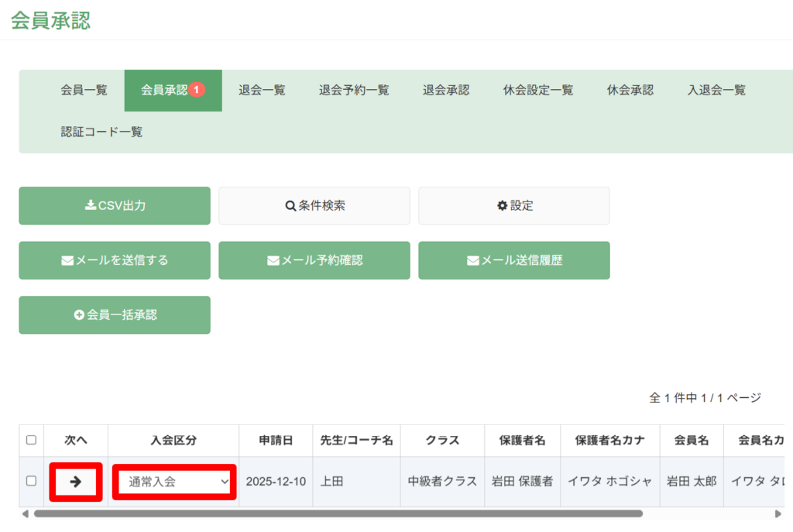
Task: Click the 入退会一覧 tab
Action: pos(716,91)
